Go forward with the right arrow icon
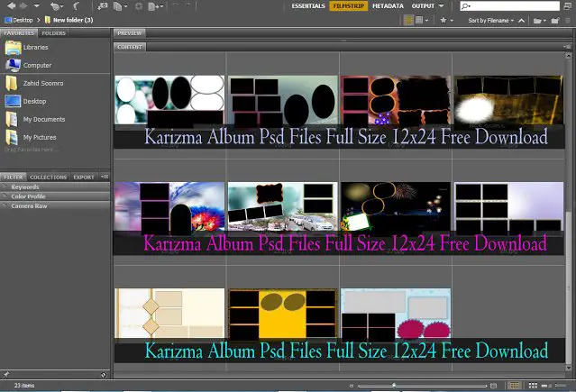576x392 pixels. point(23,6)
